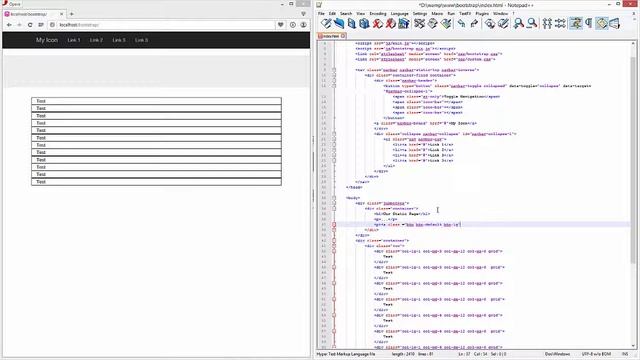Image resolution: width=640 pixels, height=360 pixels.
Task: Click the INS indicator in the status bar
Action: 625,354
